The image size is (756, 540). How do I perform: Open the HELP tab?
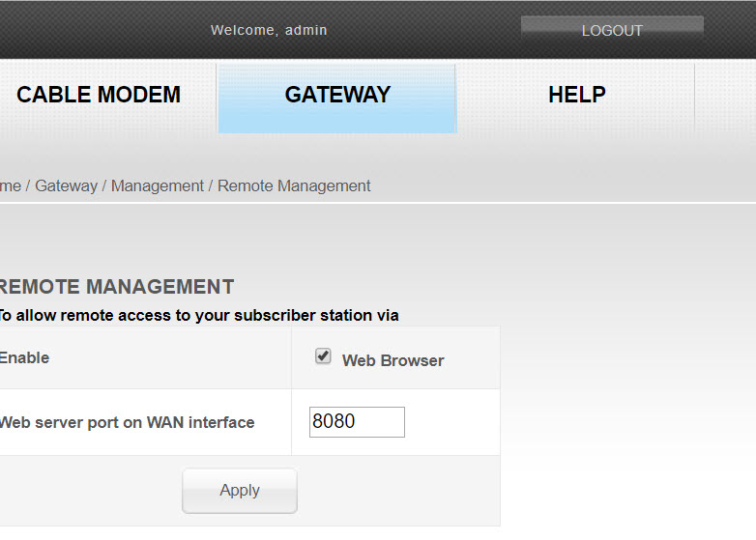tap(576, 95)
